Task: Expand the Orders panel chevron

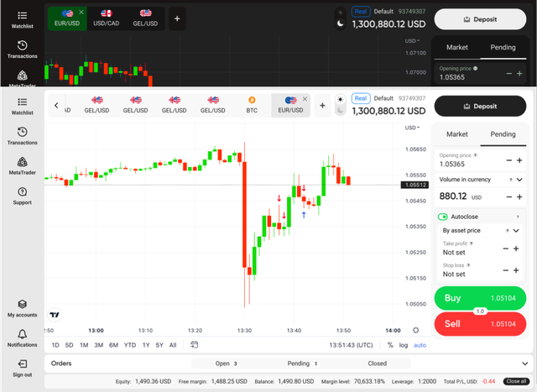Action: (x=524, y=363)
